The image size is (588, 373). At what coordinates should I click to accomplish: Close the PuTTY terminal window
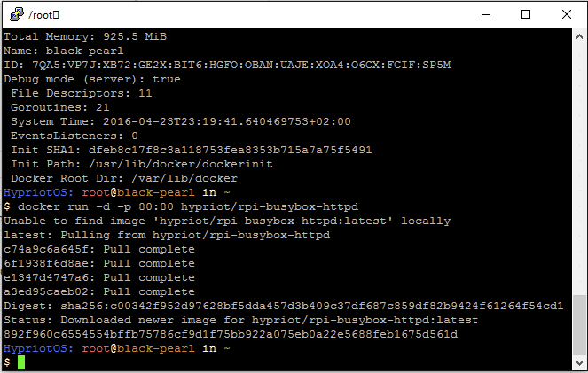coord(566,14)
